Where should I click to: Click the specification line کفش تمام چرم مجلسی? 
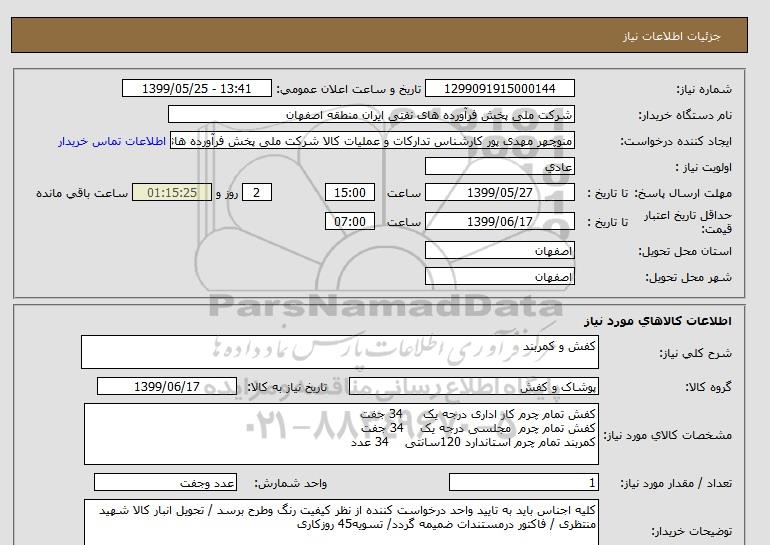tap(478, 428)
